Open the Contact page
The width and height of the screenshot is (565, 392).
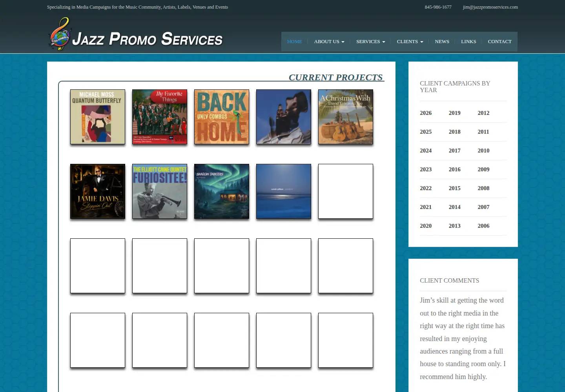coord(499,42)
